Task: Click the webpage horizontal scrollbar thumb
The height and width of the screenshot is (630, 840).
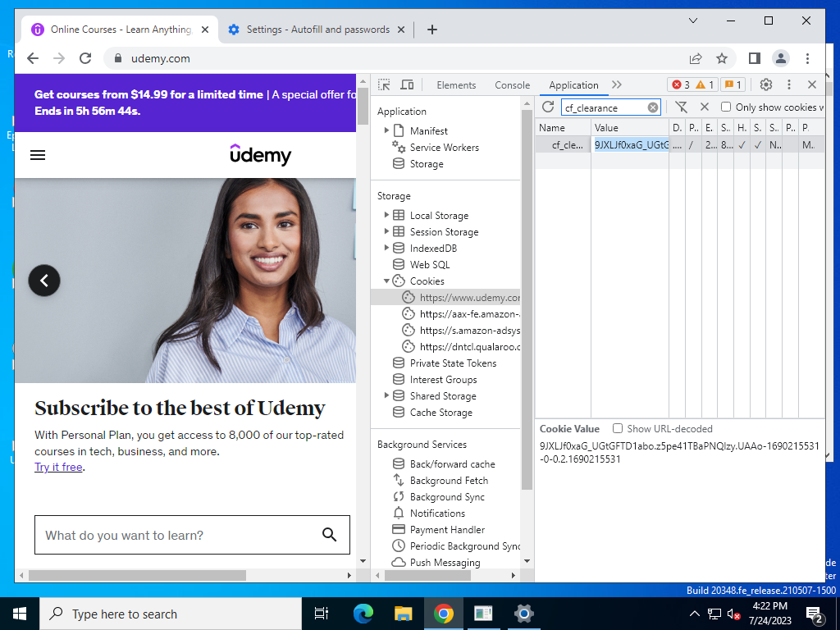Action: pyautogui.click(x=137, y=575)
